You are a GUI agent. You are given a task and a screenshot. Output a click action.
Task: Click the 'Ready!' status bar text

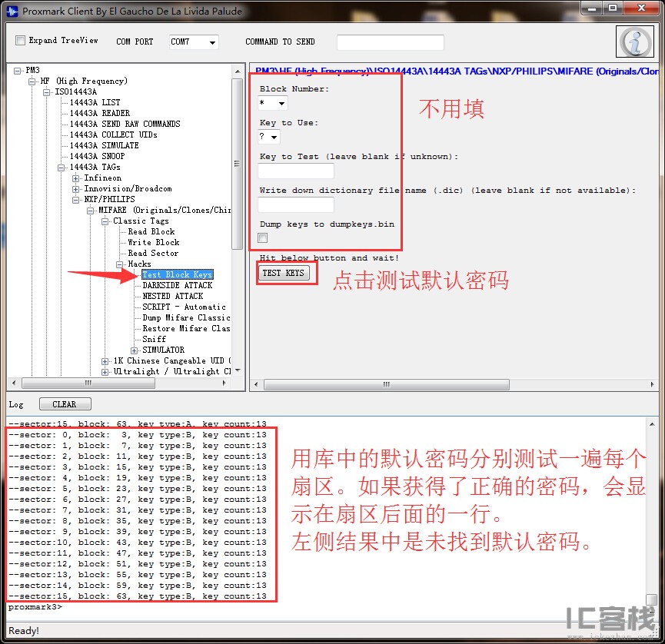[24, 631]
